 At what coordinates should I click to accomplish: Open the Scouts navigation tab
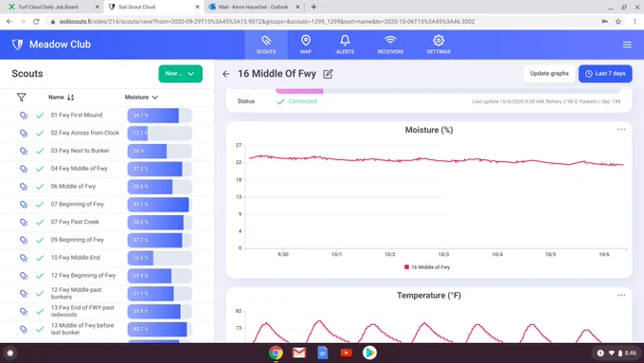coord(266,45)
